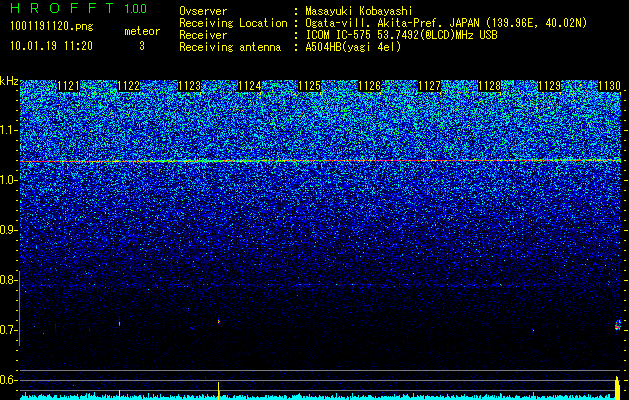Click the 1122 time marker

(128, 86)
